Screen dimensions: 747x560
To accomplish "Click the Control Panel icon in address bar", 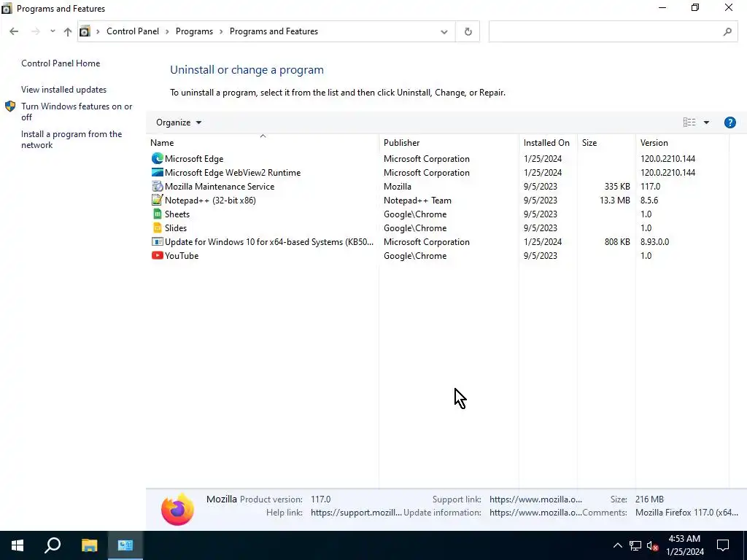I will click(85, 31).
